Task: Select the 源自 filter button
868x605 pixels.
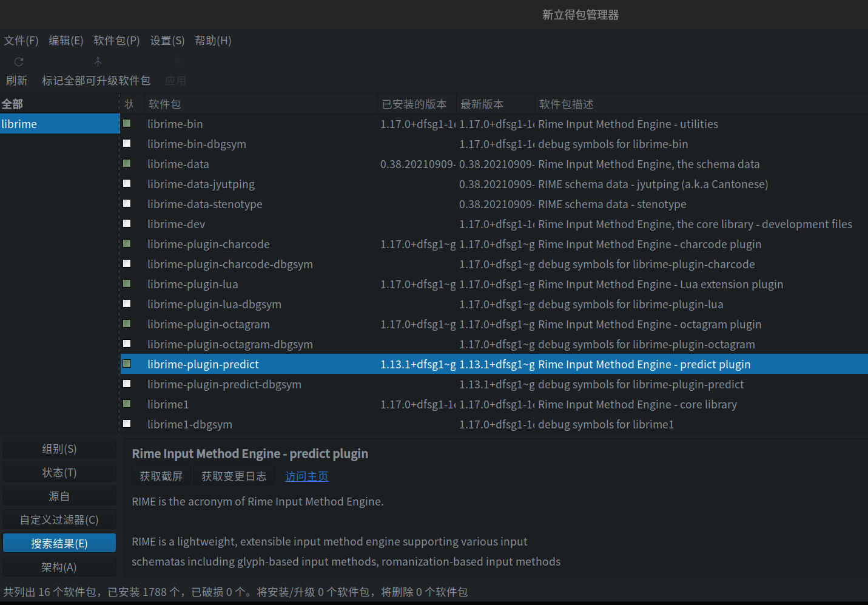Action: (x=59, y=496)
